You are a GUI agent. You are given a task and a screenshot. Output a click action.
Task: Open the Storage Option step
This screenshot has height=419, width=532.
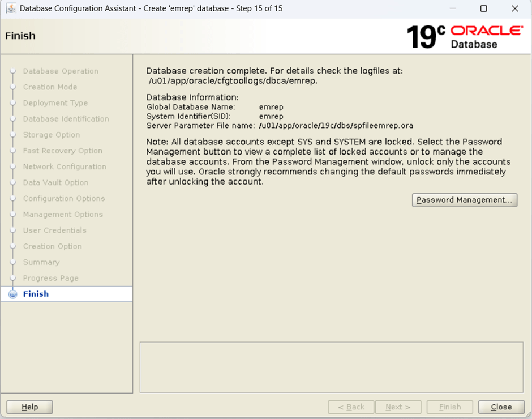(51, 135)
